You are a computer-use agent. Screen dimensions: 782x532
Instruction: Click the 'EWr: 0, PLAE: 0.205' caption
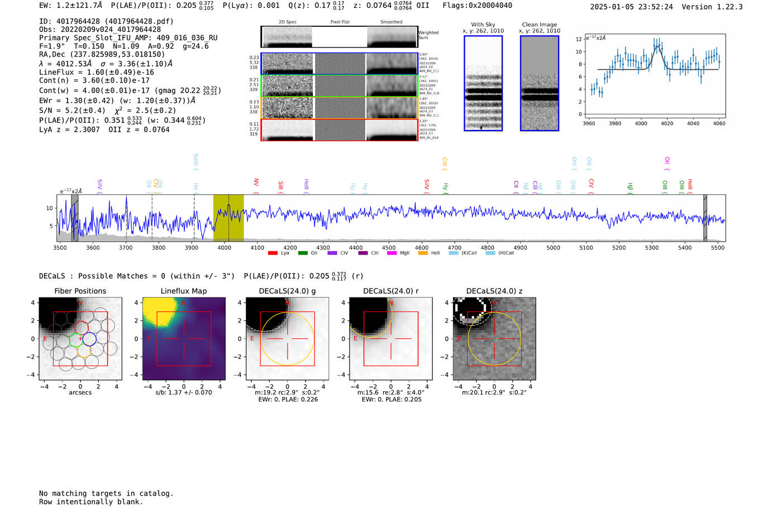(391, 400)
